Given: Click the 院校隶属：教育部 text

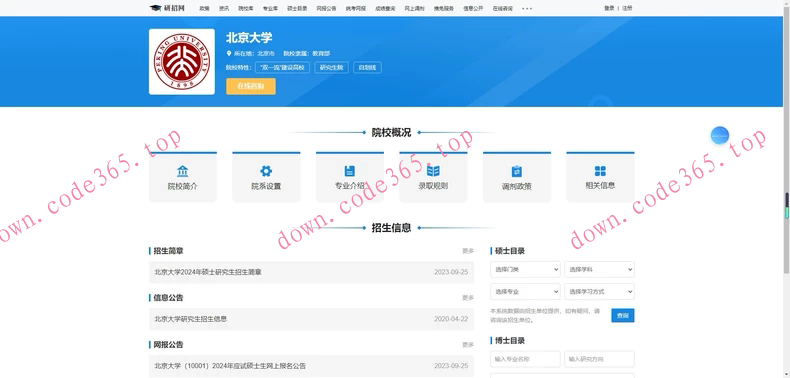Looking at the screenshot, I should 307,53.
